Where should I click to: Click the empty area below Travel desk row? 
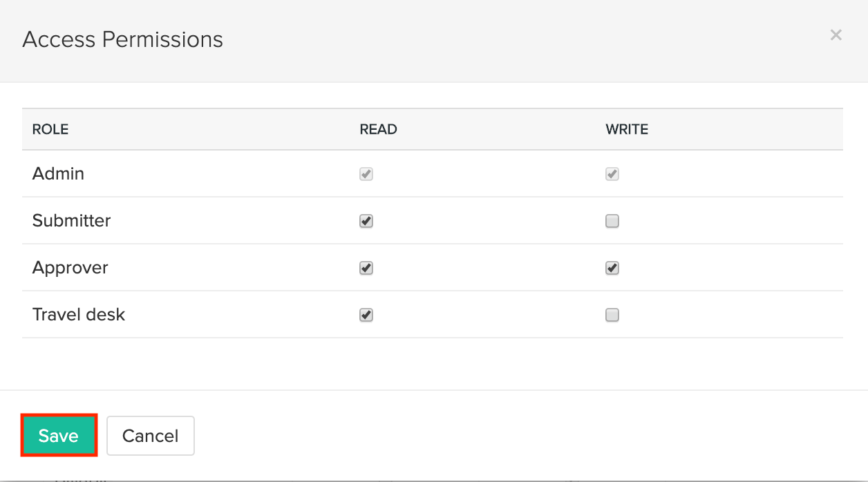pyautogui.click(x=433, y=363)
